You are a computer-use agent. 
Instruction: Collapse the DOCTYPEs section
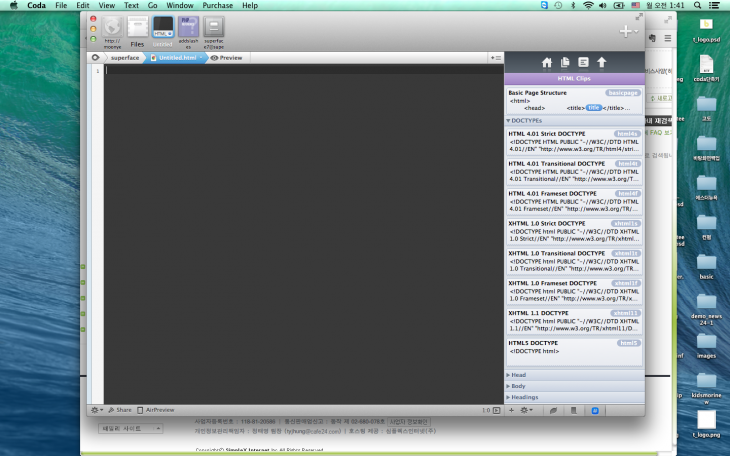coord(508,119)
